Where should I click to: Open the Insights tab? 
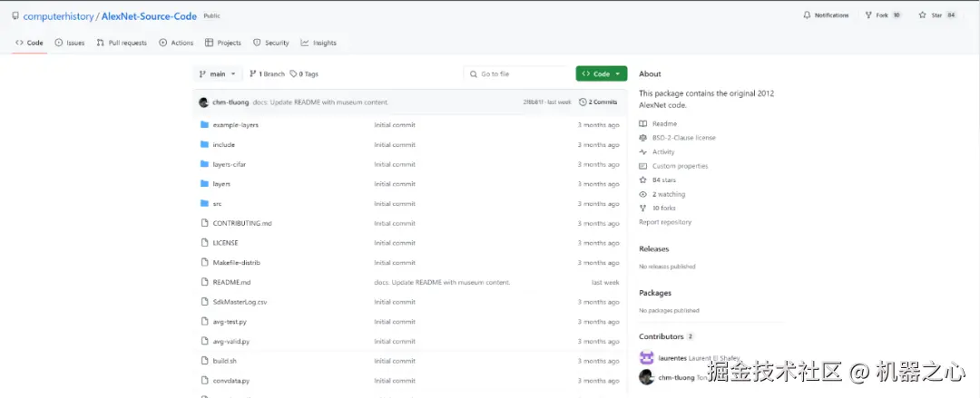318,44
